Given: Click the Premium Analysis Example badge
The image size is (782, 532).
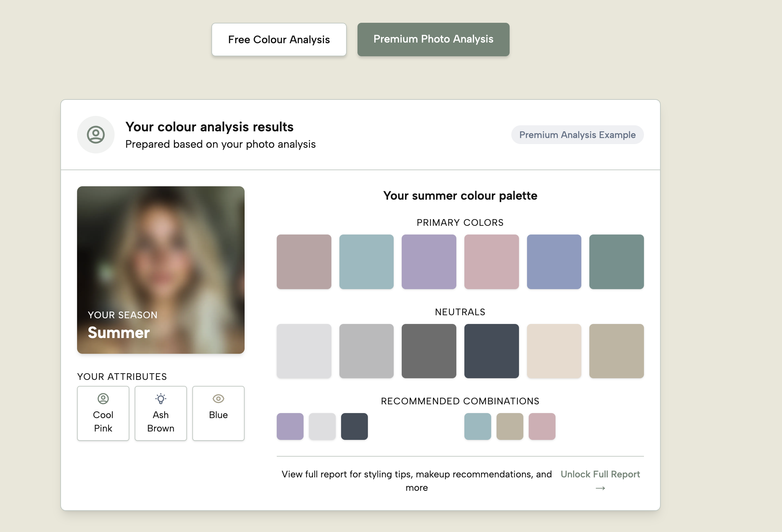Looking at the screenshot, I should pos(577,135).
